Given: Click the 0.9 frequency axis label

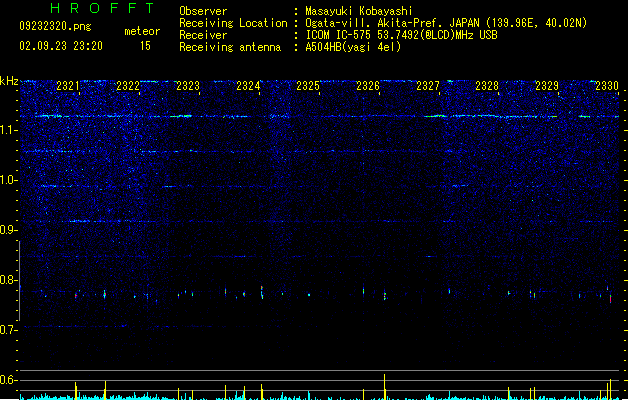Looking at the screenshot, I should click(8, 230).
